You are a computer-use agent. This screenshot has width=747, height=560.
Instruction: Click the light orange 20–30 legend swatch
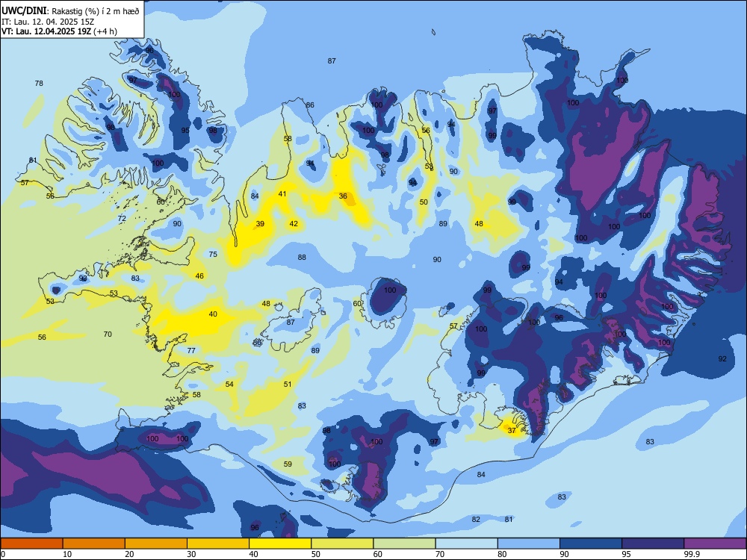pyautogui.click(x=156, y=544)
